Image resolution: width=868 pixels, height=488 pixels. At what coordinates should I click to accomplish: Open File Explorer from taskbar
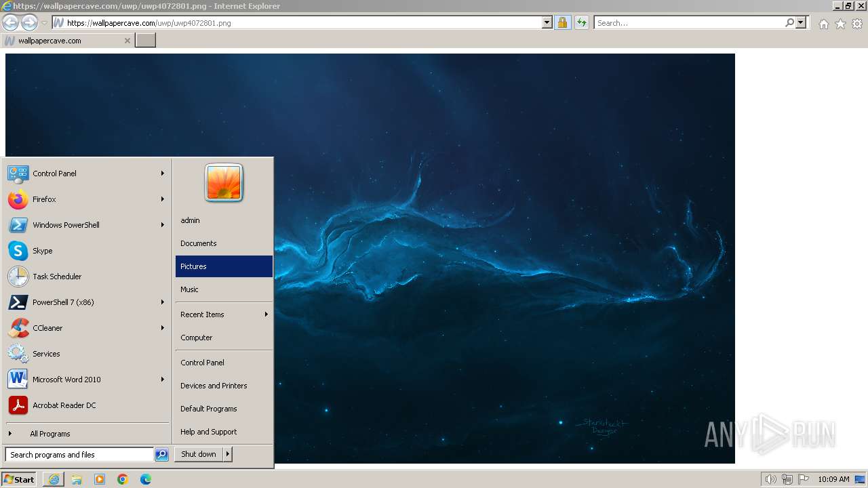tap(77, 479)
